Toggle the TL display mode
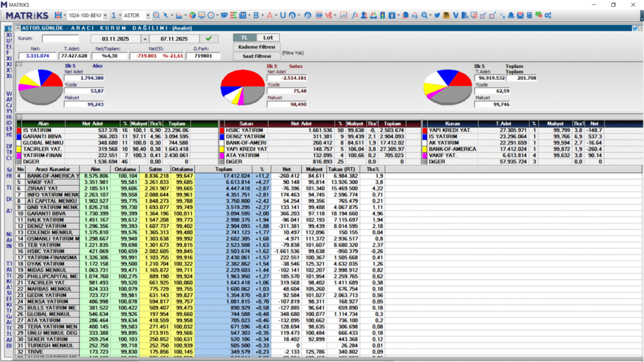The height and width of the screenshot is (362, 644). point(245,38)
